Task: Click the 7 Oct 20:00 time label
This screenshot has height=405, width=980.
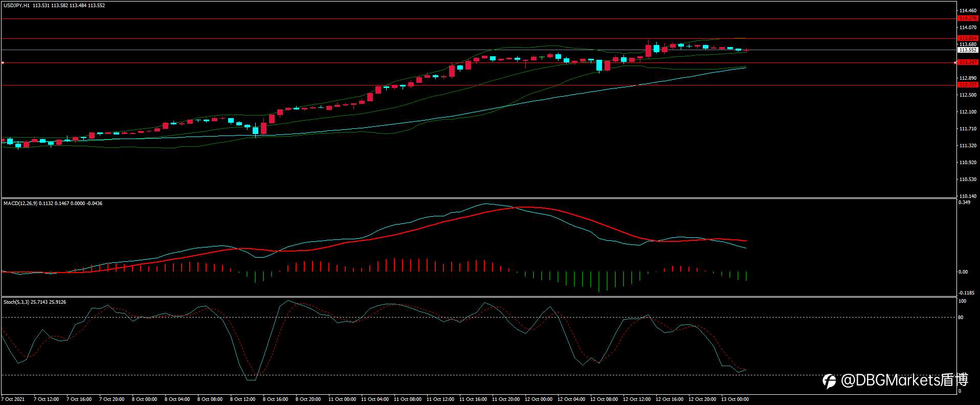Action: tap(112, 399)
